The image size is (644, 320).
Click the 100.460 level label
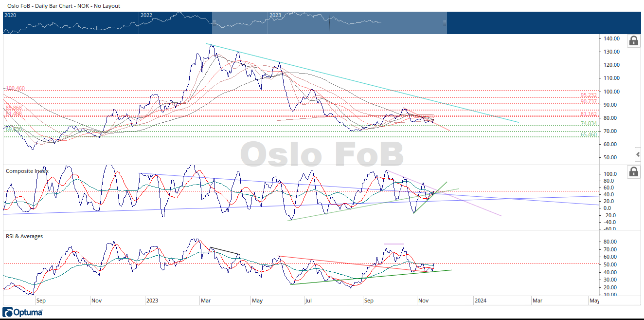click(x=15, y=89)
